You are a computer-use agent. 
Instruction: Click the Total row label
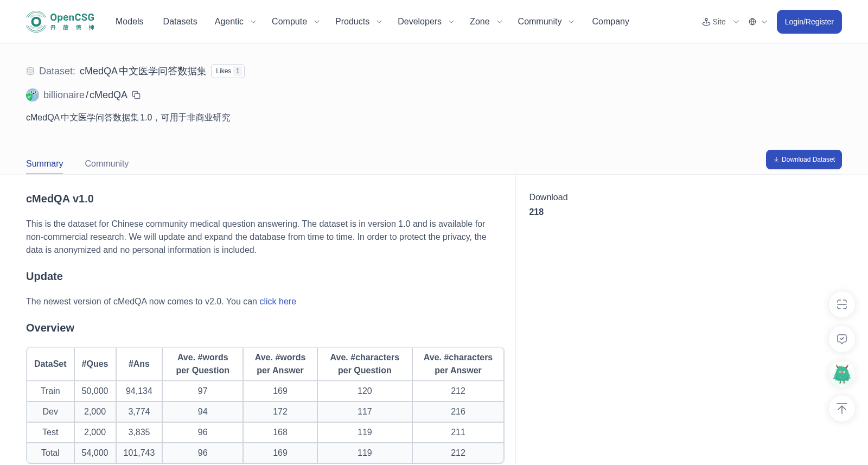pos(50,453)
